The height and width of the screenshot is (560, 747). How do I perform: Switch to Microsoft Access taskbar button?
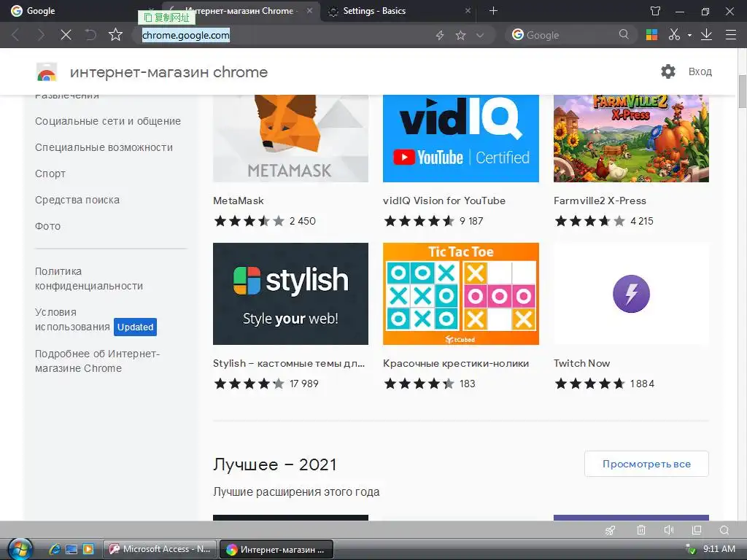160,549
